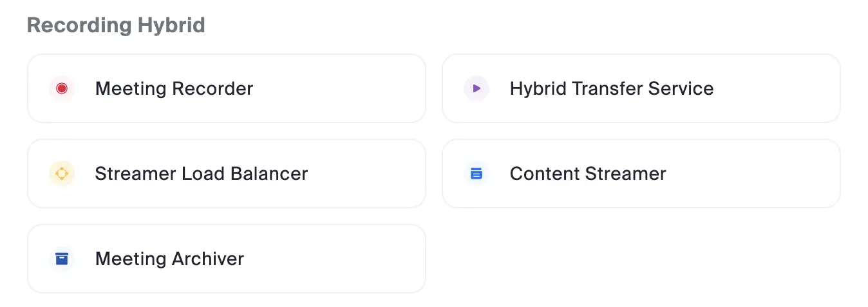
Task: Click empty right side of Content Streamer card
Action: tap(773, 173)
